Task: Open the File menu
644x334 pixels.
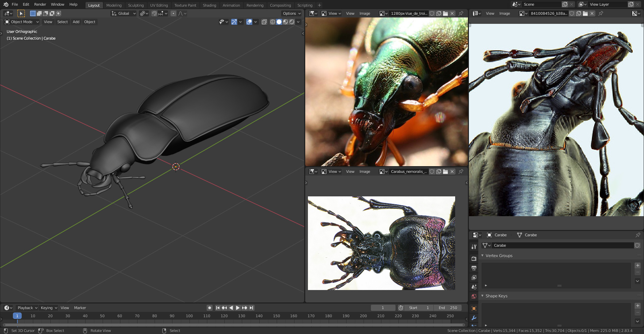Action: coord(15,4)
